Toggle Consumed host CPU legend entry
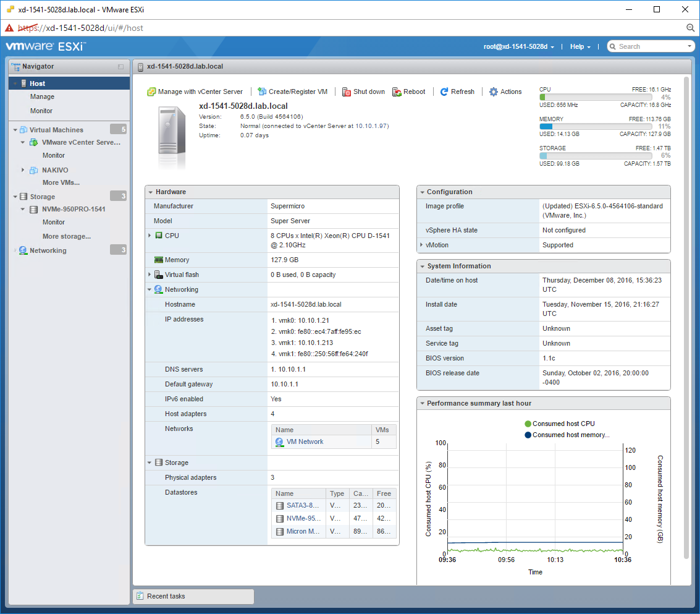 click(x=560, y=424)
